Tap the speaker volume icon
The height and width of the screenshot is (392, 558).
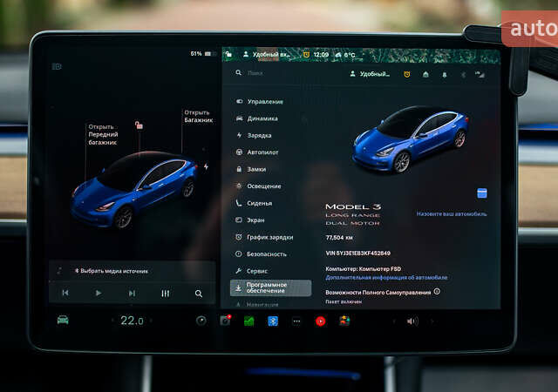pyautogui.click(x=412, y=321)
